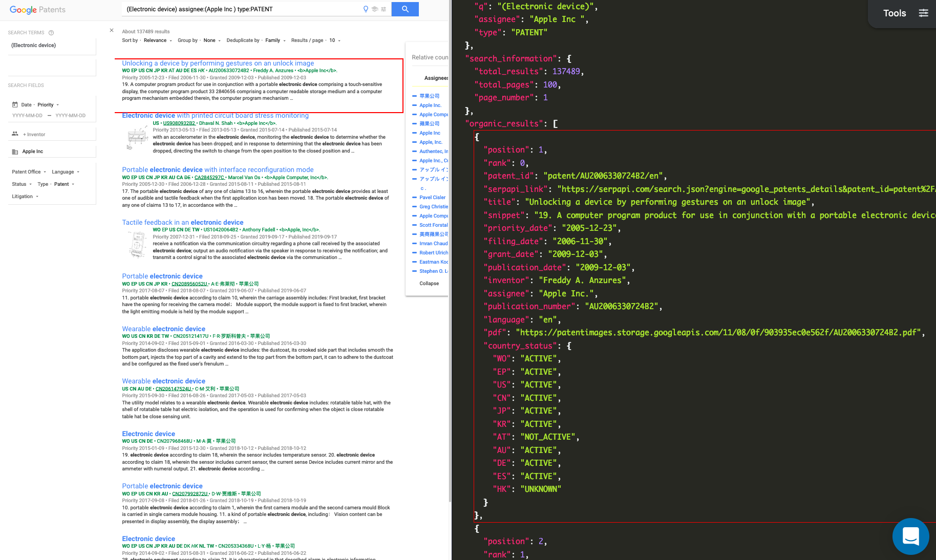
Task: Select 'Apple Inc.' in Assignees list
Action: click(x=430, y=105)
